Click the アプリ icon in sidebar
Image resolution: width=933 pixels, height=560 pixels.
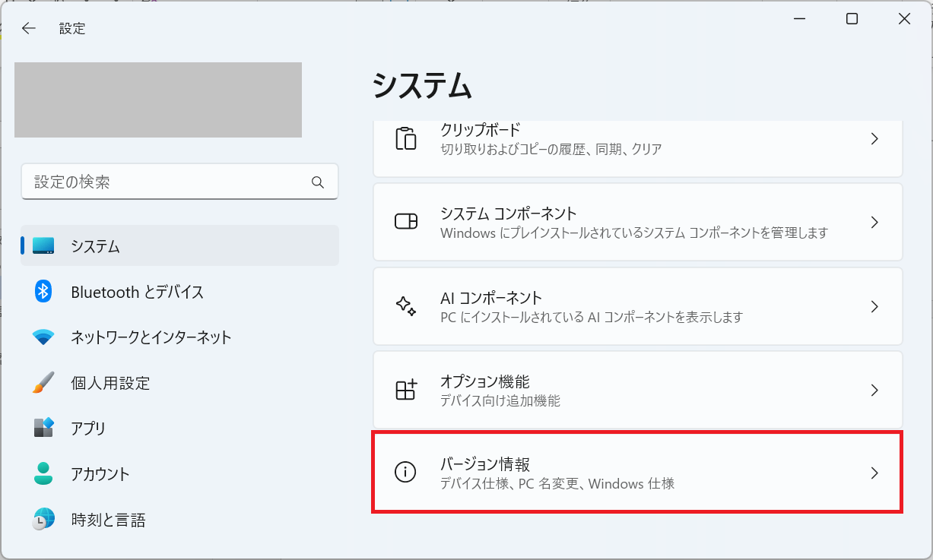point(43,428)
